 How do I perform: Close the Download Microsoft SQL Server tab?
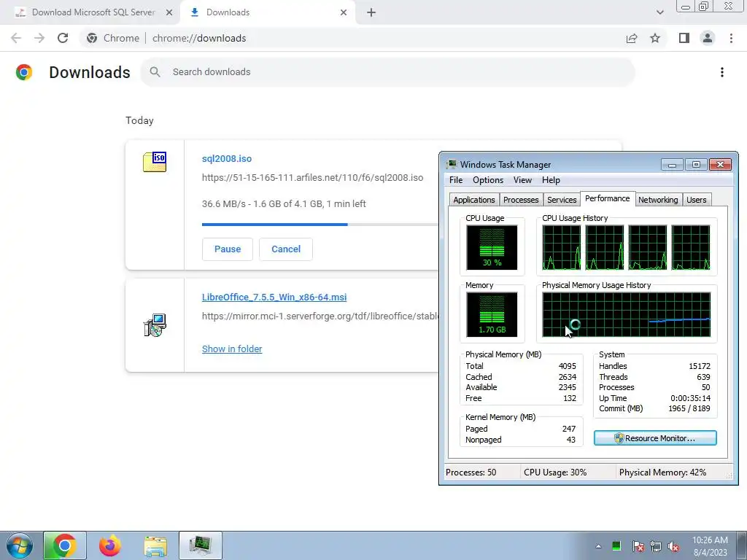point(169,12)
